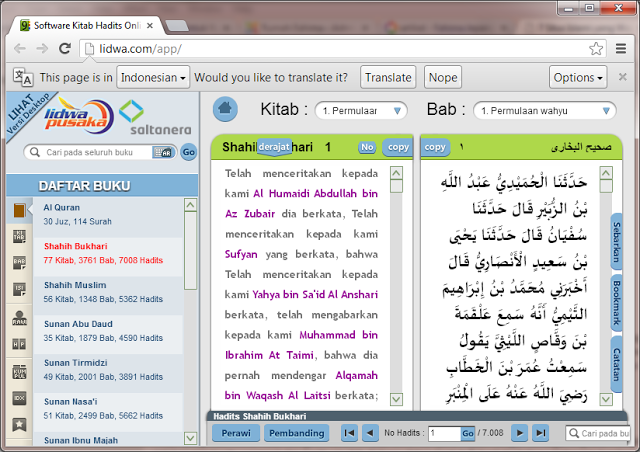Go to last hadith navigation button
The height and width of the screenshot is (452, 640).
tap(540, 433)
